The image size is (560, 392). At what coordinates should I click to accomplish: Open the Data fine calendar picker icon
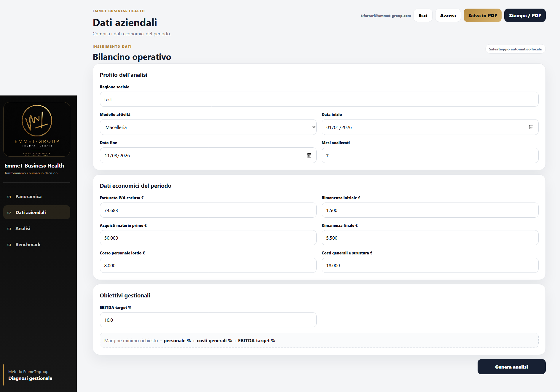(309, 155)
